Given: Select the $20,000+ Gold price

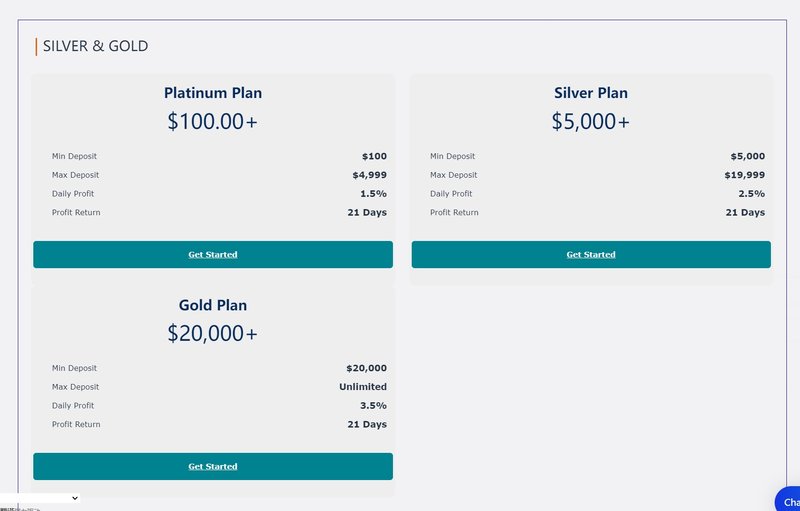Looking at the screenshot, I should click(213, 334).
